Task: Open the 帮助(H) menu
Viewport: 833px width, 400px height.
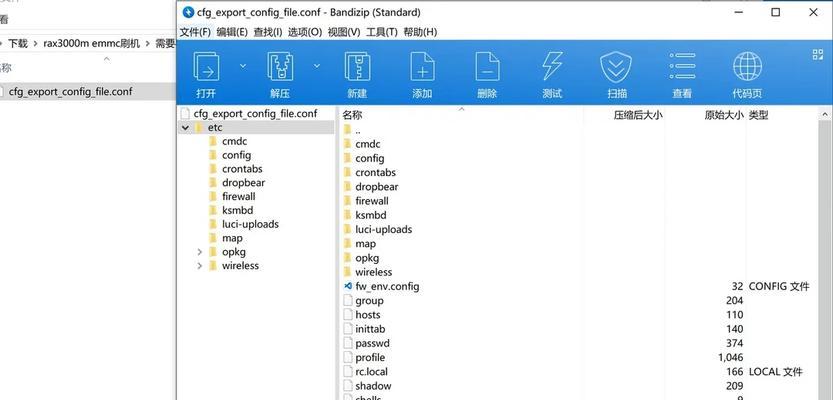Action: [x=420, y=32]
